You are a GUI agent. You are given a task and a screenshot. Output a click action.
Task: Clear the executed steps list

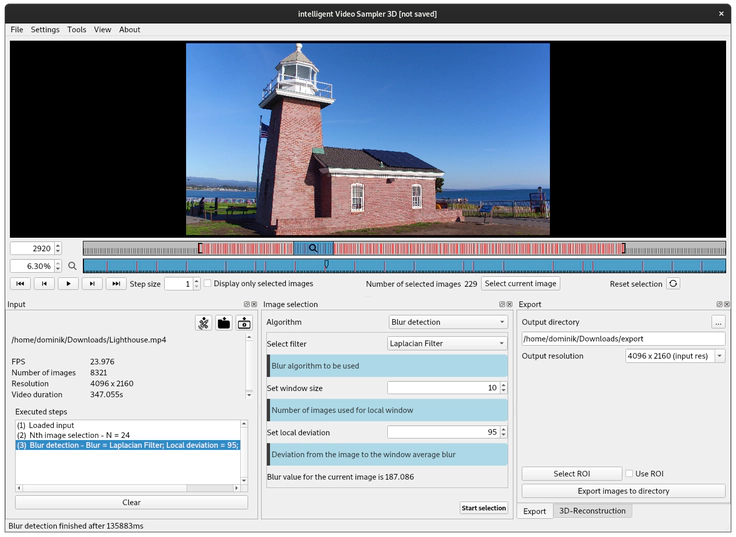[x=131, y=502]
